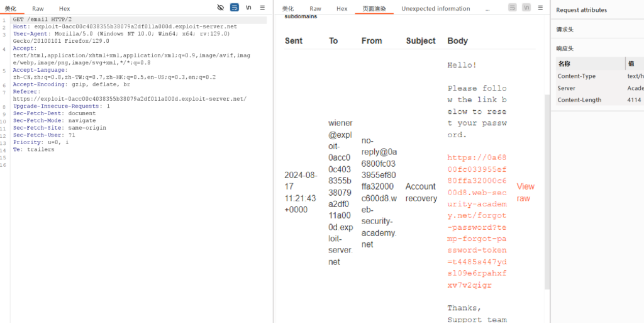This screenshot has width=644, height=323.
Task: Select the Unexpected information response tab
Action: [x=435, y=9]
